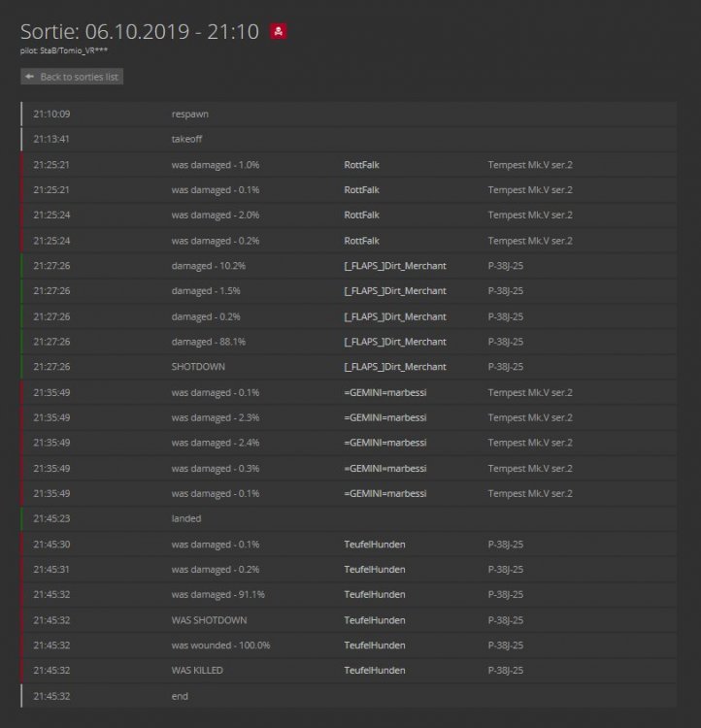Open Dirt_Merchant in the damaged 88.1% row

pyautogui.click(x=395, y=342)
